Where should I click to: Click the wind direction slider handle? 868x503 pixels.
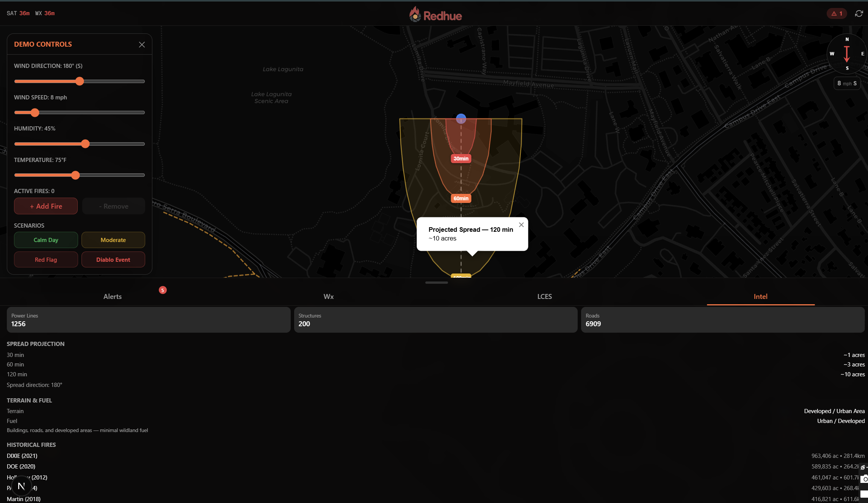pos(80,81)
